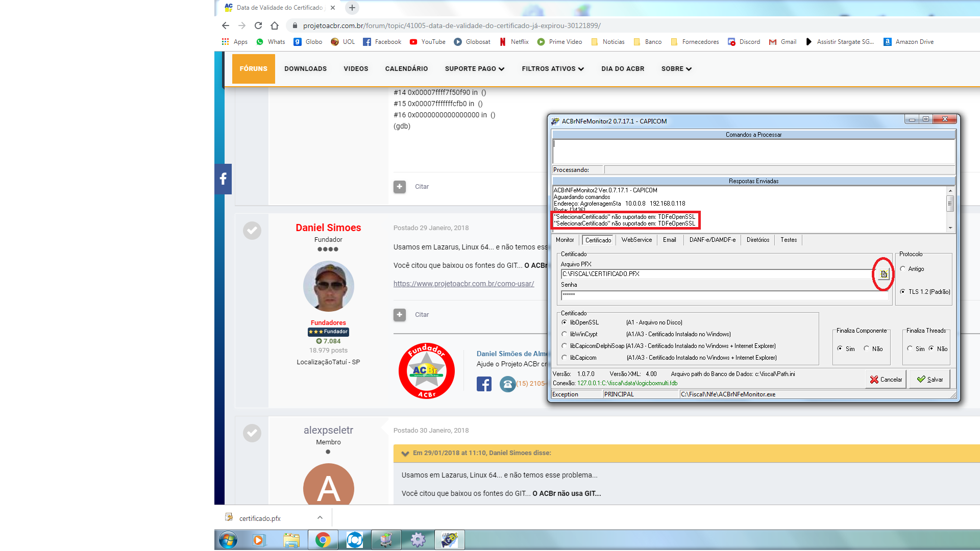Open the Facebook bookmark
The image size is (980, 551).
click(x=382, y=42)
